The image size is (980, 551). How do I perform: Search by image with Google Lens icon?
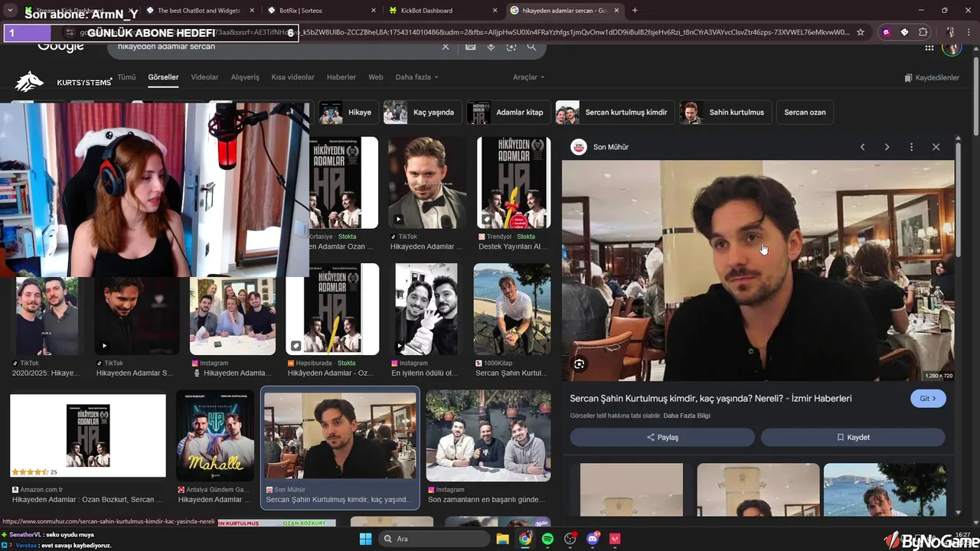[x=511, y=47]
